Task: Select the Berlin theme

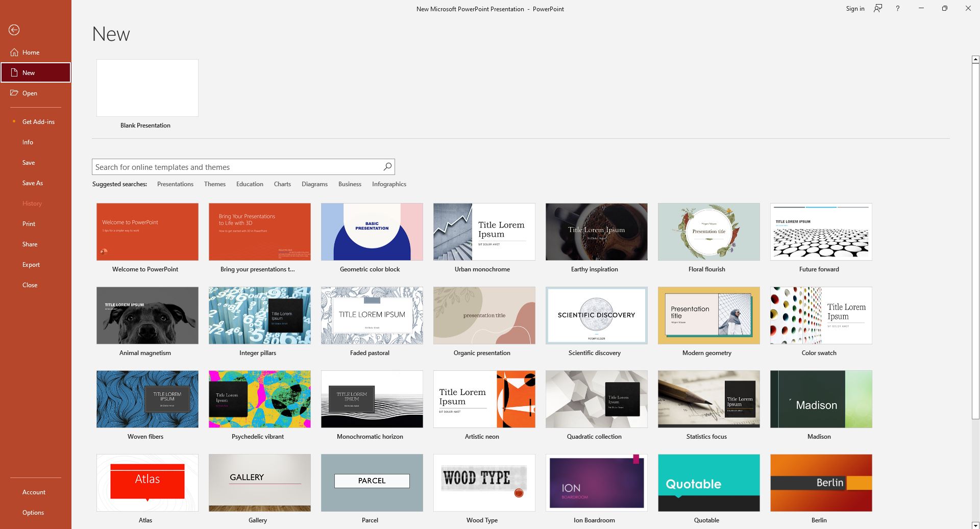Action: pyautogui.click(x=821, y=483)
